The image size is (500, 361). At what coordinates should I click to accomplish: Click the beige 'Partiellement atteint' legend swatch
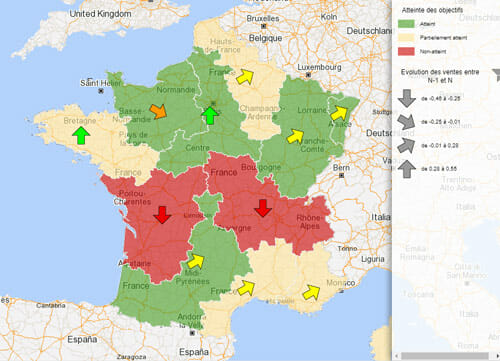coord(406,37)
